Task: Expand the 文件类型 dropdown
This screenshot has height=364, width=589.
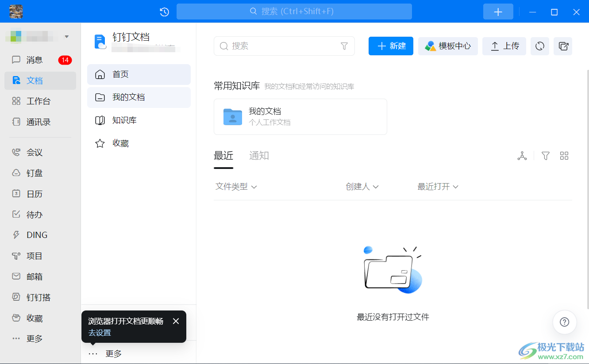Action: pos(236,187)
